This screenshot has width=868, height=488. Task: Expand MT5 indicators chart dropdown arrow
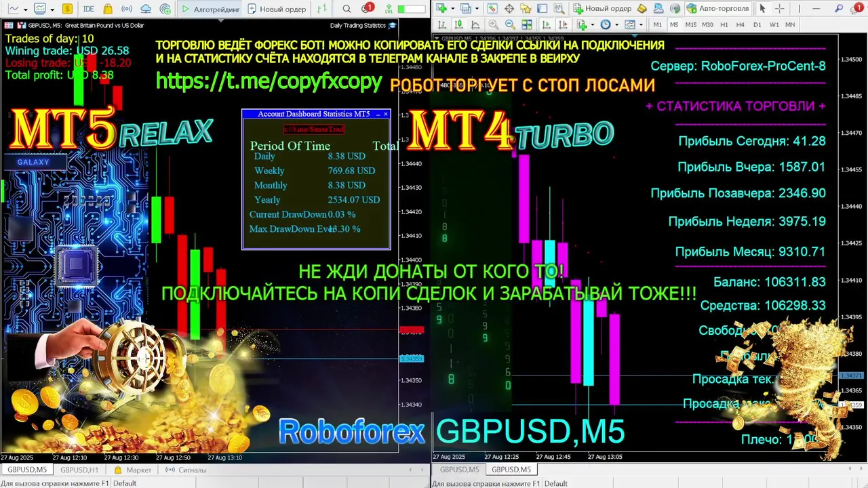click(52, 9)
